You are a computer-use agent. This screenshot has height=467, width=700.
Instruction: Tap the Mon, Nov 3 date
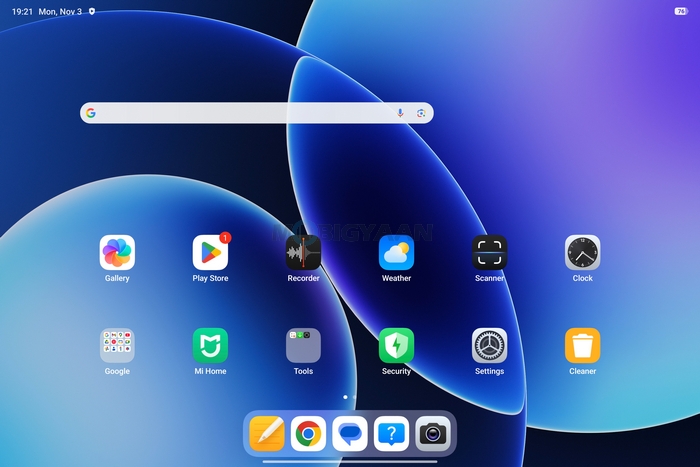(60, 12)
